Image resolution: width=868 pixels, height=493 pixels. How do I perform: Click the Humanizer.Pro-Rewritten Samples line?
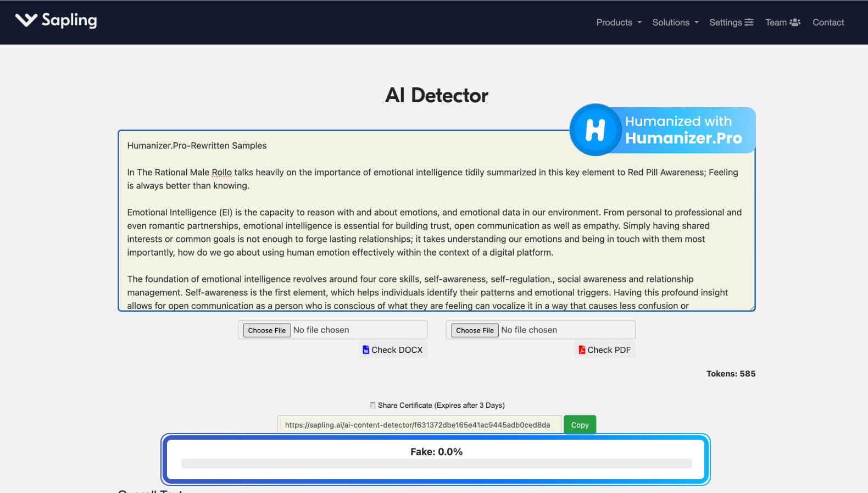tap(197, 146)
